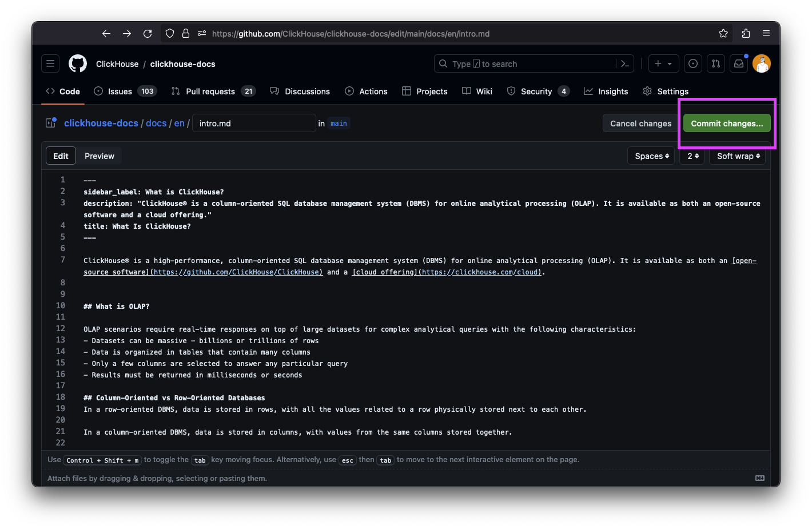Open the Pull requests tab

coord(213,92)
